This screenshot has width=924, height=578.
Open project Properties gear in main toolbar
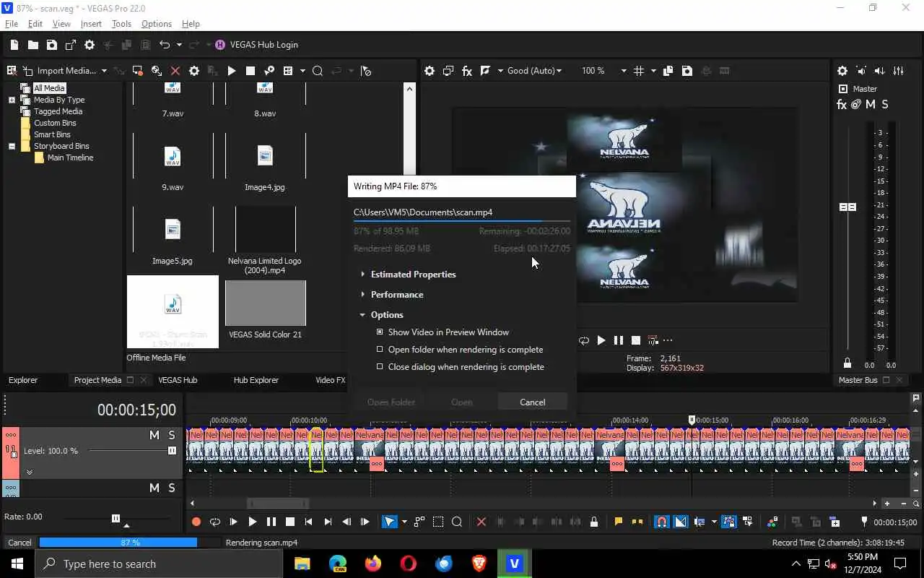(x=90, y=45)
